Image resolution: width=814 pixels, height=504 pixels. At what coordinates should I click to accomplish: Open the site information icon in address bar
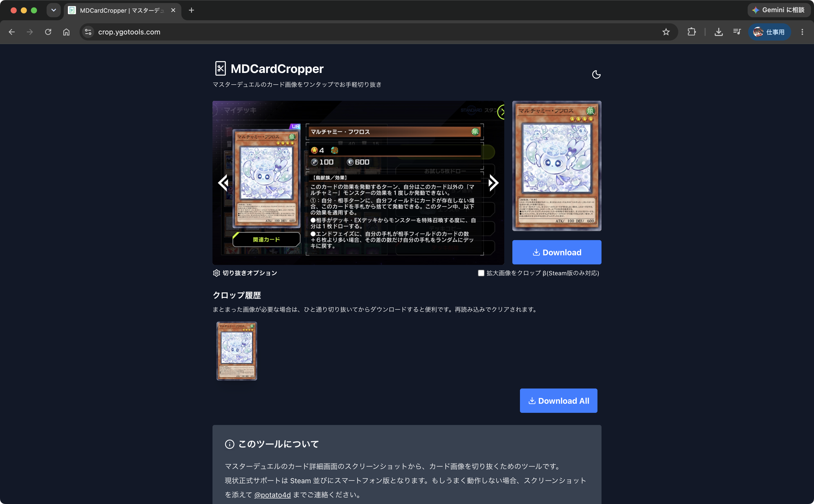pos(88,32)
